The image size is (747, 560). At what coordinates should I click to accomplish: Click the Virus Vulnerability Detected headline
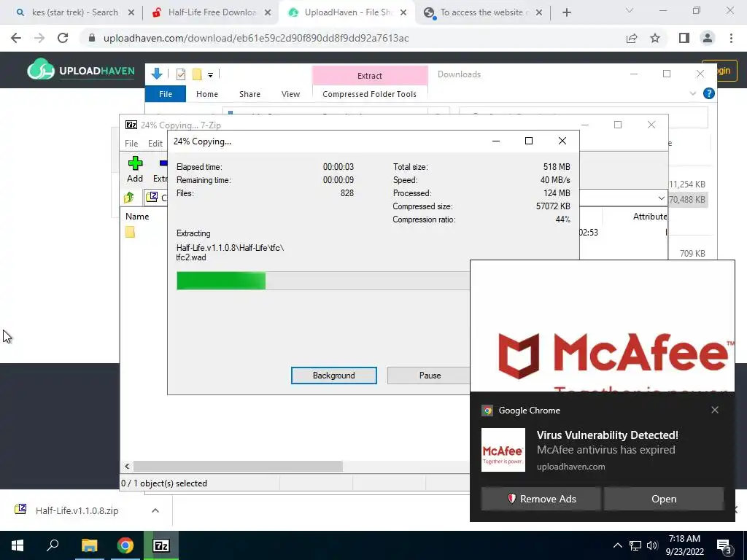click(x=608, y=435)
